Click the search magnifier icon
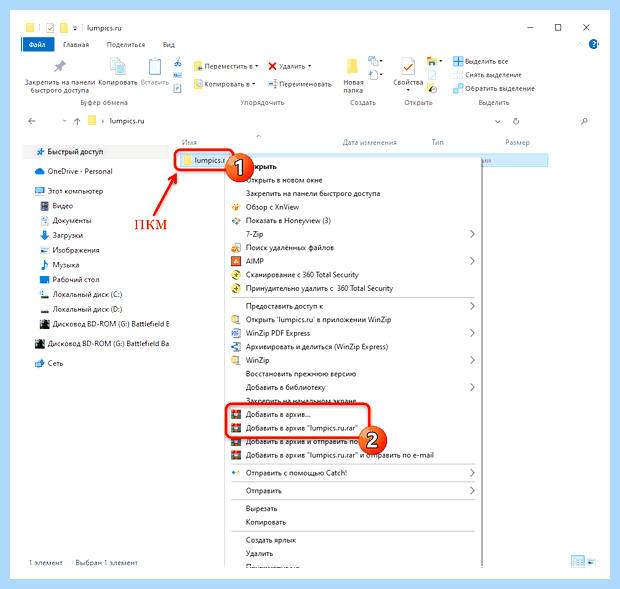This screenshot has width=620, height=589. tap(584, 121)
